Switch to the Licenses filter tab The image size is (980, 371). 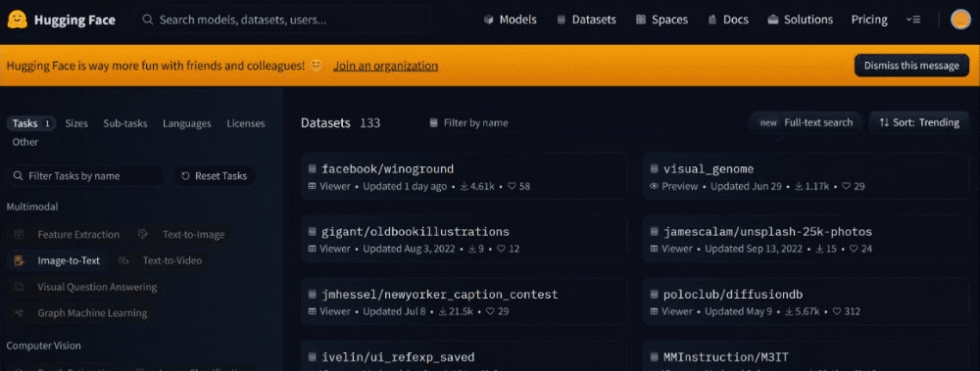pos(246,123)
